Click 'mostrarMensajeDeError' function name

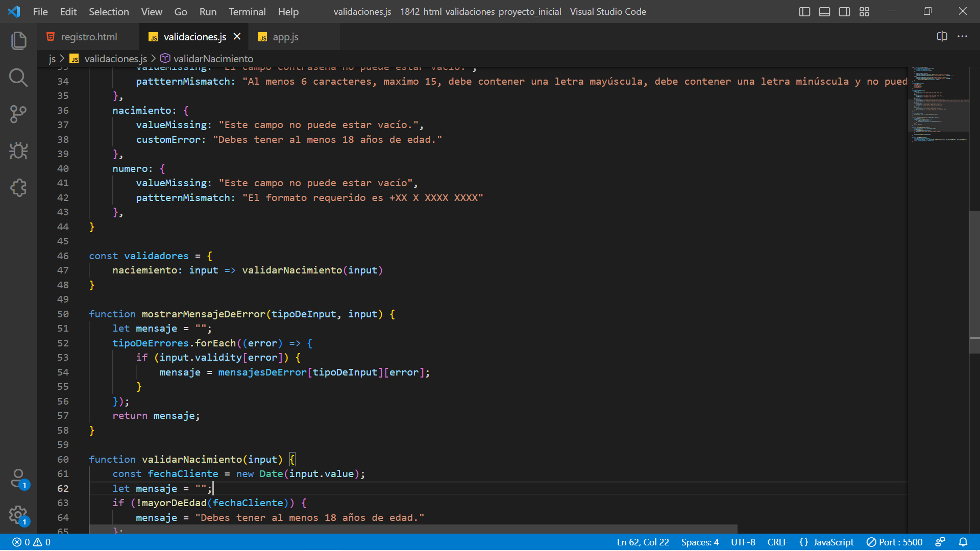[x=204, y=314]
